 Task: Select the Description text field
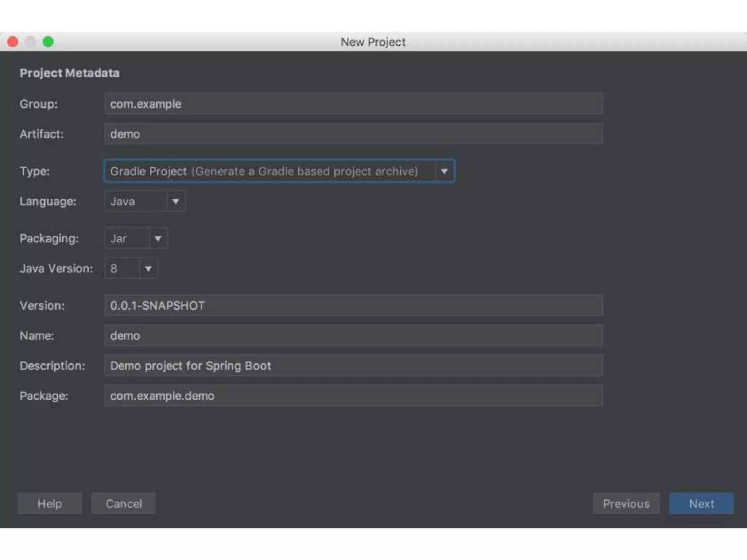[x=353, y=366]
